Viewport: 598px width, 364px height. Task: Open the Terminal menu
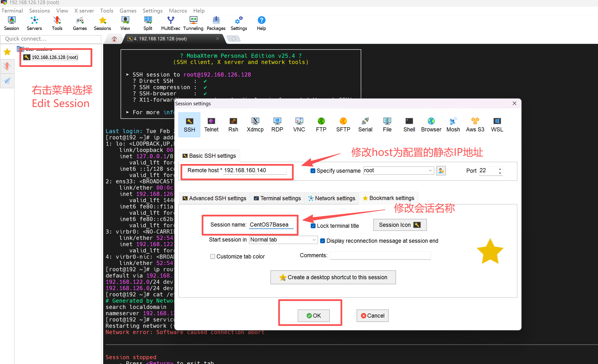click(12, 11)
